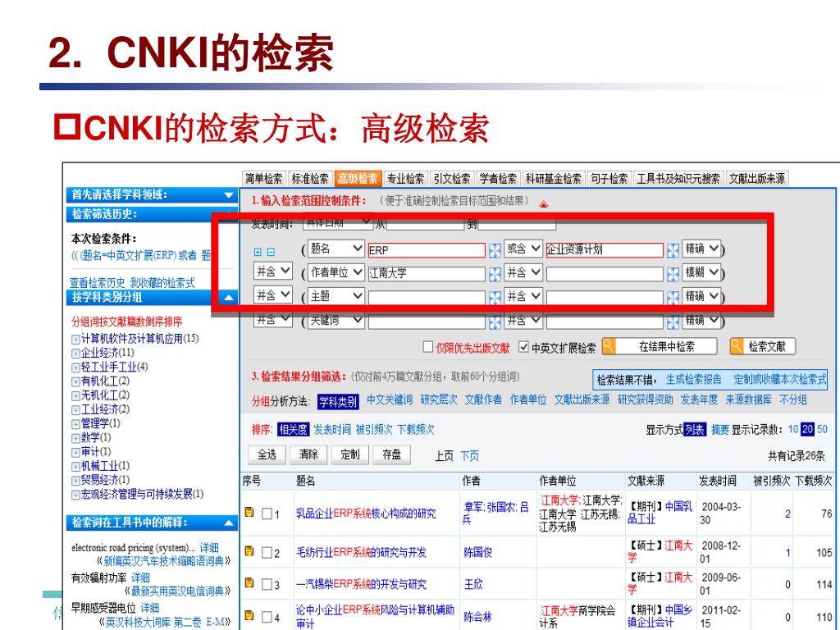Expand the 首先请选择学科领域 panel
This screenshot has width=840, height=630.
click(229, 195)
